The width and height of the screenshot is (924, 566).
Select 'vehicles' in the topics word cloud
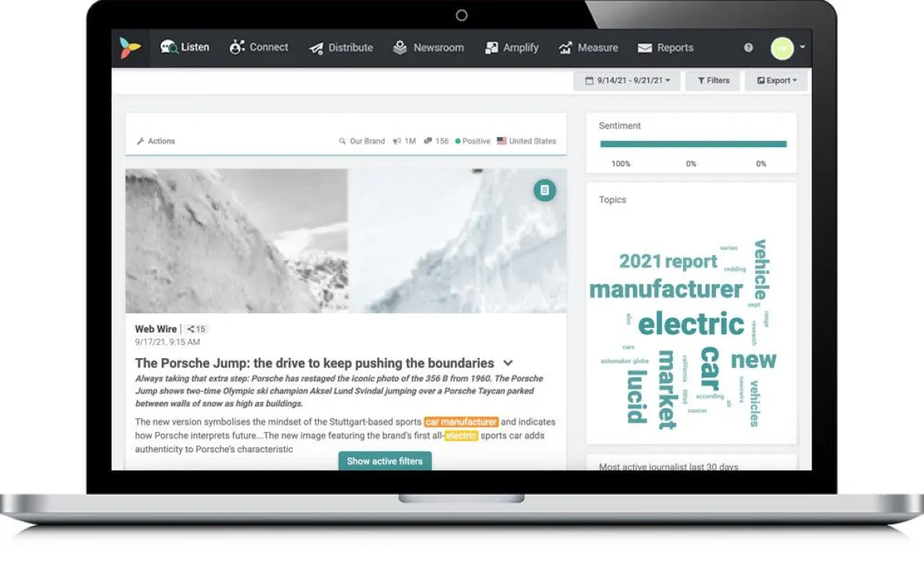tap(755, 404)
